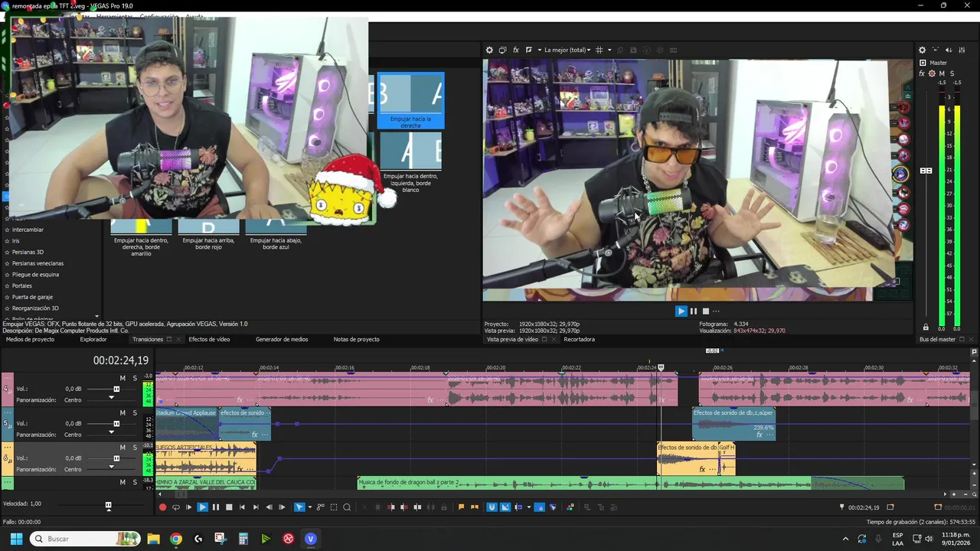Switch to Recortadora tab
The width and height of the screenshot is (980, 551).
click(580, 339)
